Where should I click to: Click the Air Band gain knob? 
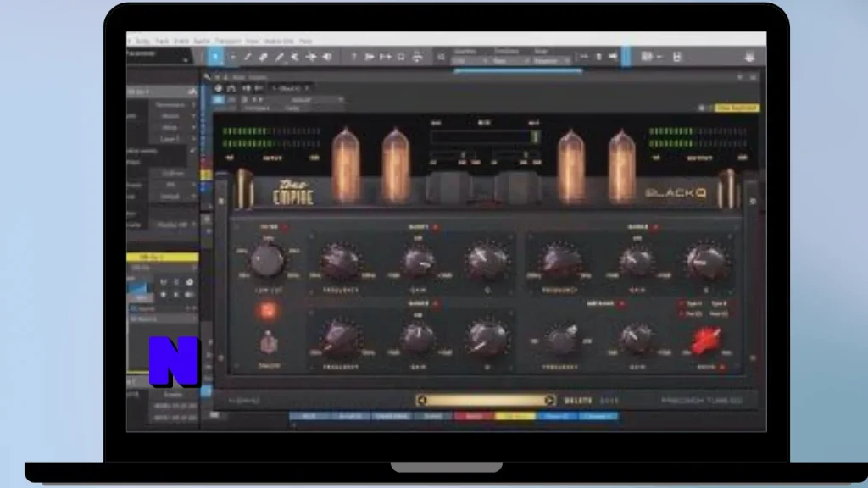(637, 339)
